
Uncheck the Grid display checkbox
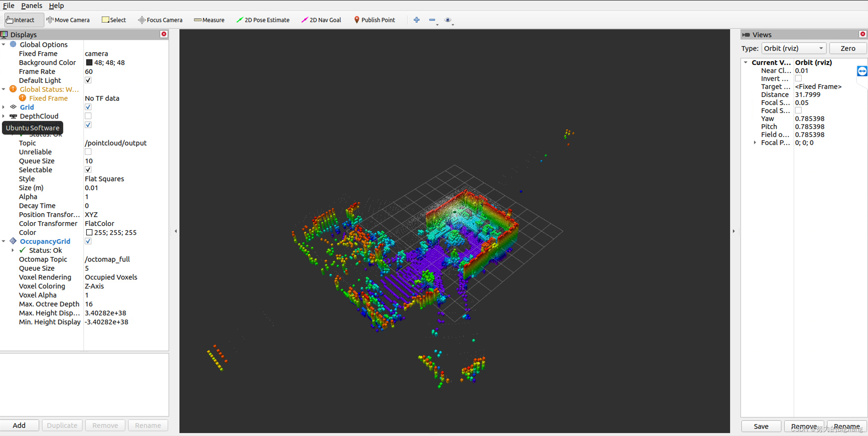[88, 107]
